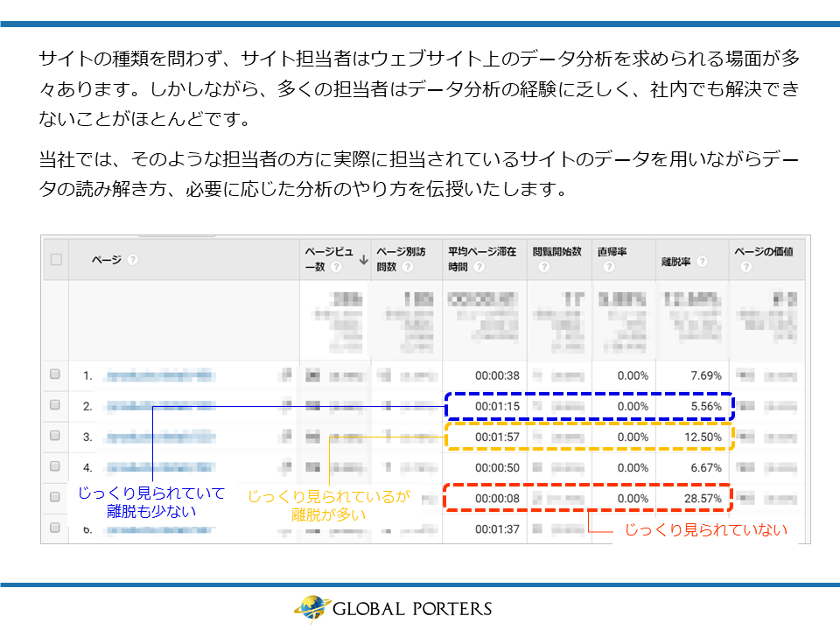Click the help icon beside ページ header
The image size is (840, 630).
coord(132,260)
